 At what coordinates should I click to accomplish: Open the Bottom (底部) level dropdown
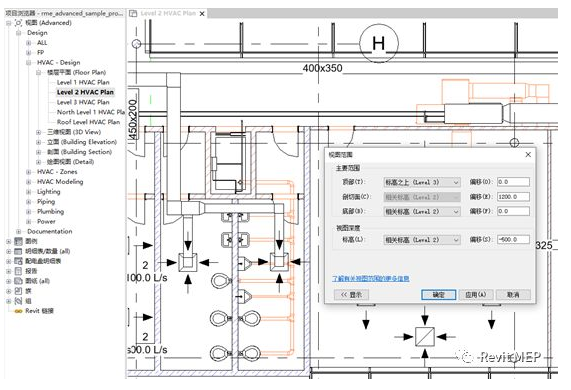click(x=422, y=212)
